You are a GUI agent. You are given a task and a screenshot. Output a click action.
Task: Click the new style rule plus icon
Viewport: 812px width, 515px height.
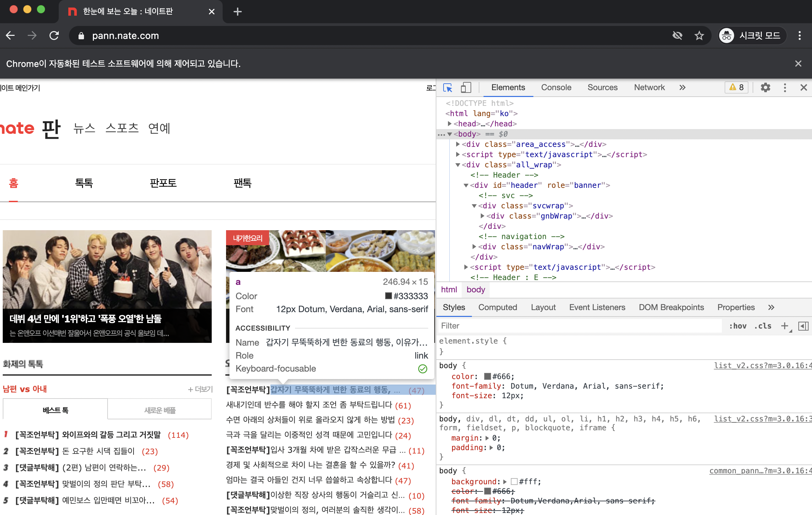click(x=785, y=326)
